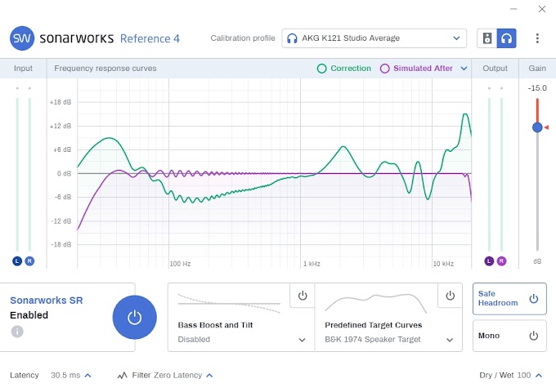The height and width of the screenshot is (392, 556).
Task: Toggle the Sonarworks SR power button
Action: pos(134,318)
